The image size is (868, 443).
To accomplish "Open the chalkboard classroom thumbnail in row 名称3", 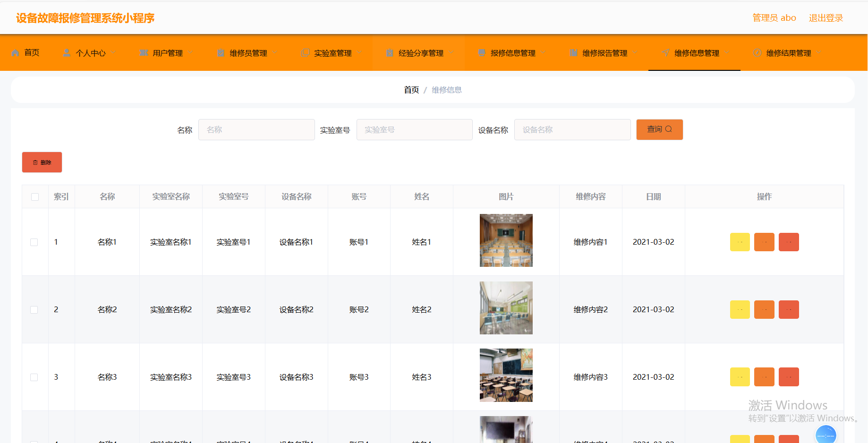I will [506, 375].
